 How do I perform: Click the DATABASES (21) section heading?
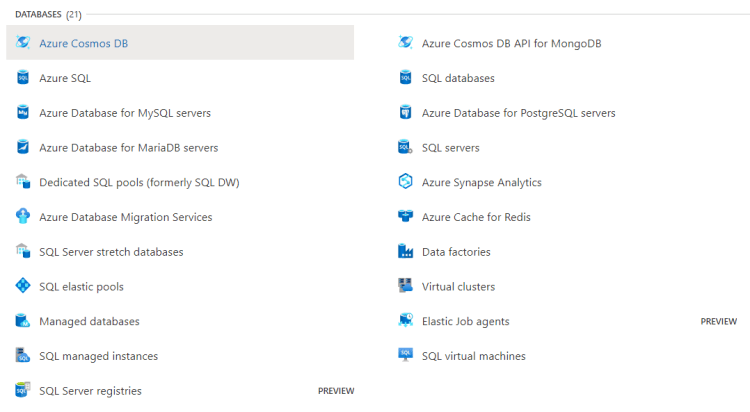tap(48, 14)
